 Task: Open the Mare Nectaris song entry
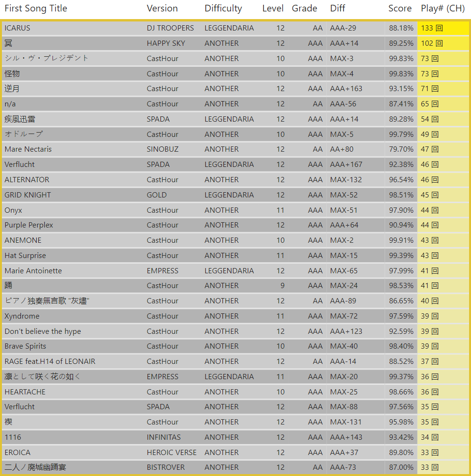pos(28,149)
